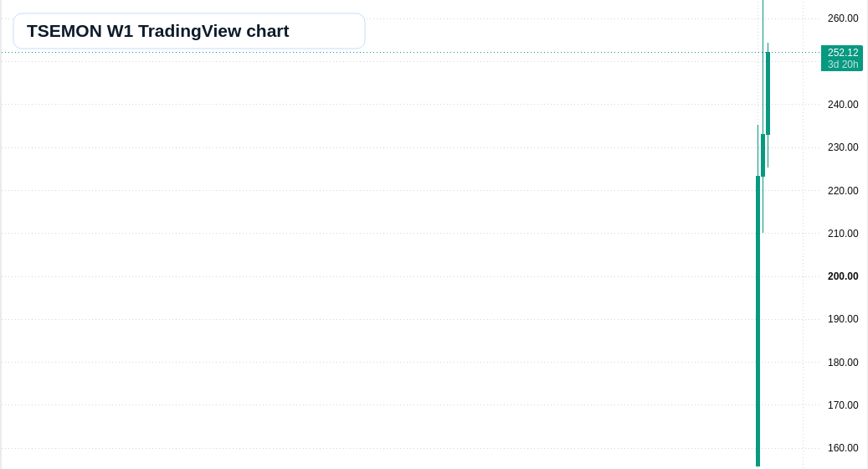Click the 220.00 price axis label
Screen dimensions: 868x469
click(x=843, y=190)
